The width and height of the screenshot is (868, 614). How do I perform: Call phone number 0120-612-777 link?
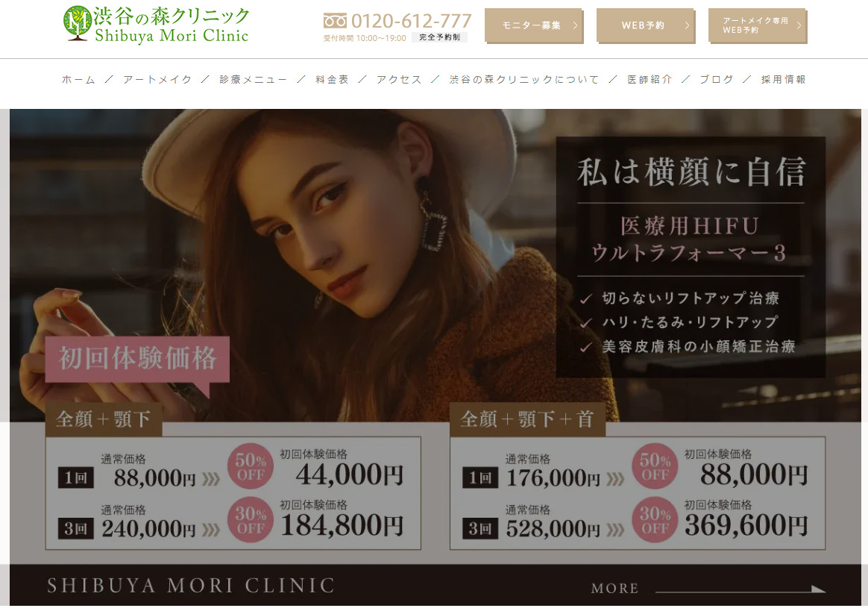tap(412, 21)
